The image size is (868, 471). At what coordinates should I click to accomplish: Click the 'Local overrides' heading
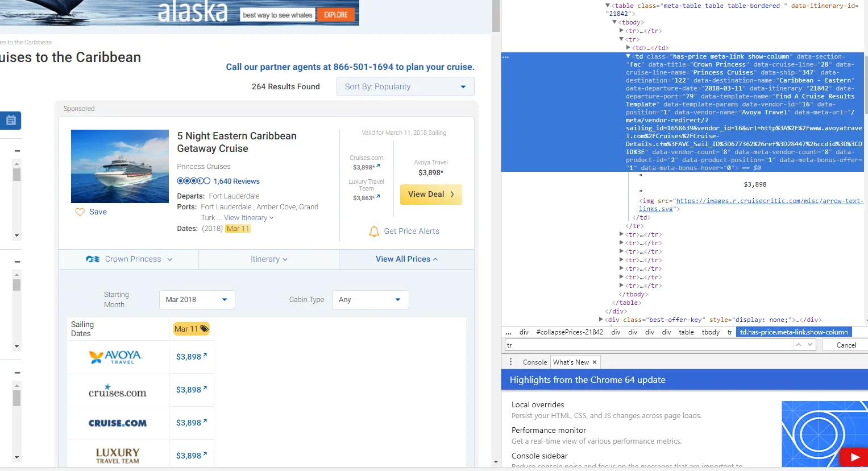pos(538,405)
